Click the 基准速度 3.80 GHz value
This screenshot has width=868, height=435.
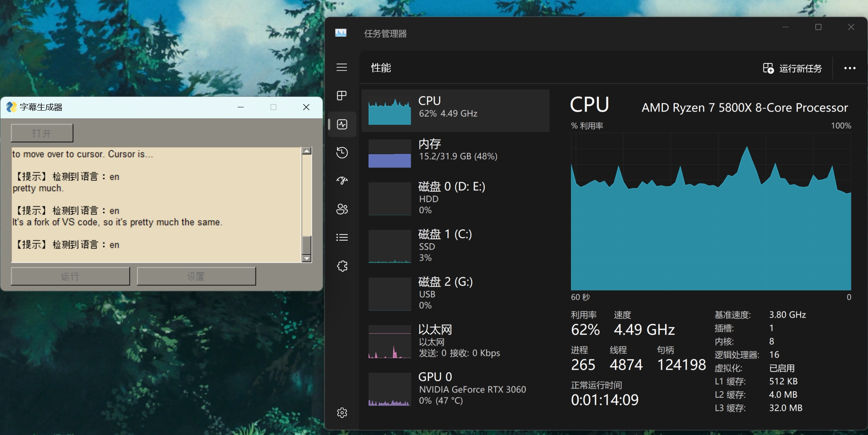(x=787, y=315)
